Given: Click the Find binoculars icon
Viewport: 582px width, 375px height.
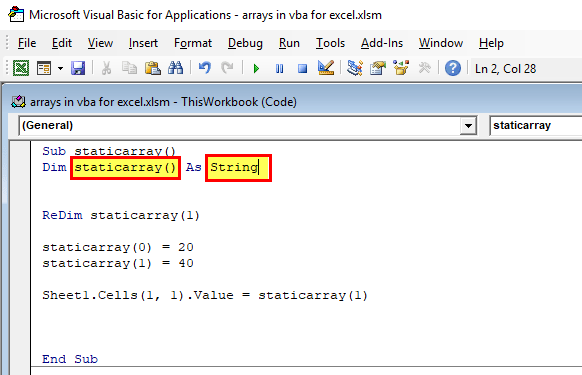Looking at the screenshot, I should [176, 68].
